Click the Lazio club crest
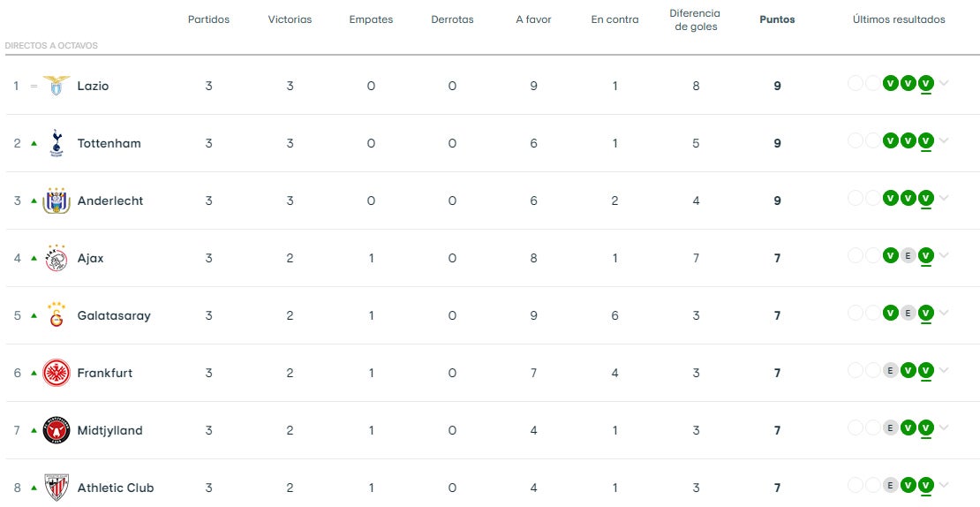This screenshot has width=980, height=507. [x=57, y=86]
